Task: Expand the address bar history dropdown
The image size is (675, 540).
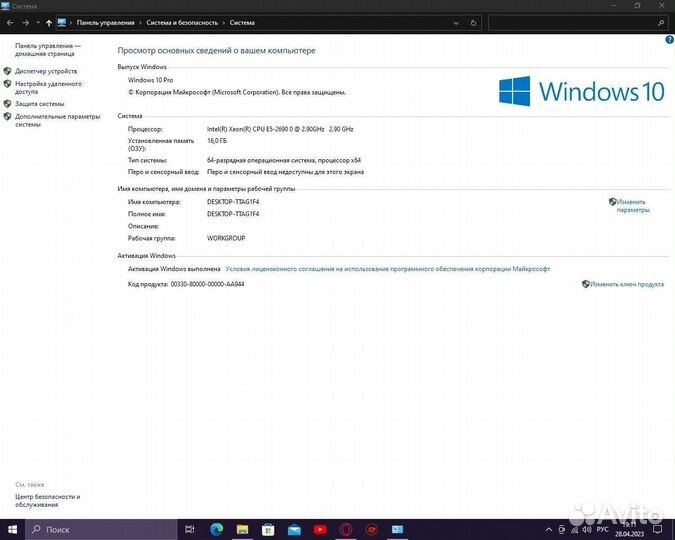Action: (x=456, y=23)
